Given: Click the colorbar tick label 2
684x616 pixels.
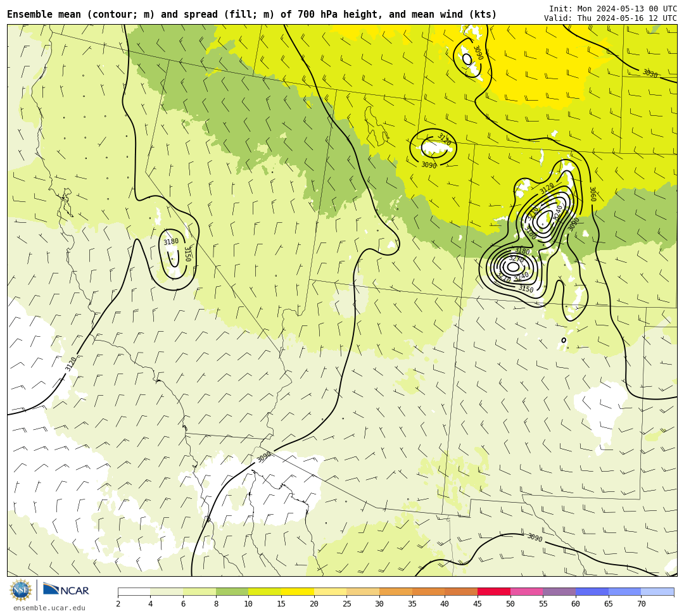Looking at the screenshot, I should pos(118,604).
